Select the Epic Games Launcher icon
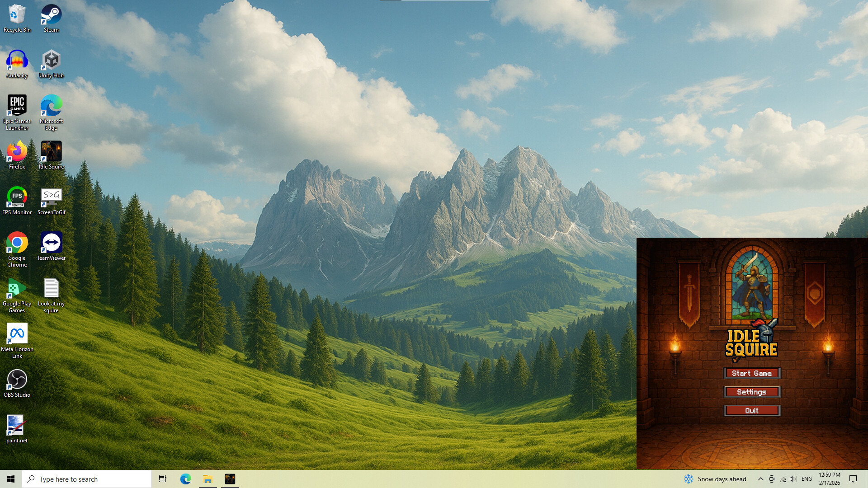This screenshot has width=868, height=488. click(17, 112)
